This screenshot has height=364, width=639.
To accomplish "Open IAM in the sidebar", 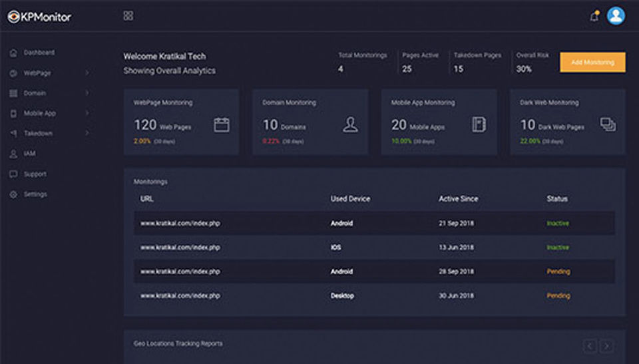I will [29, 153].
